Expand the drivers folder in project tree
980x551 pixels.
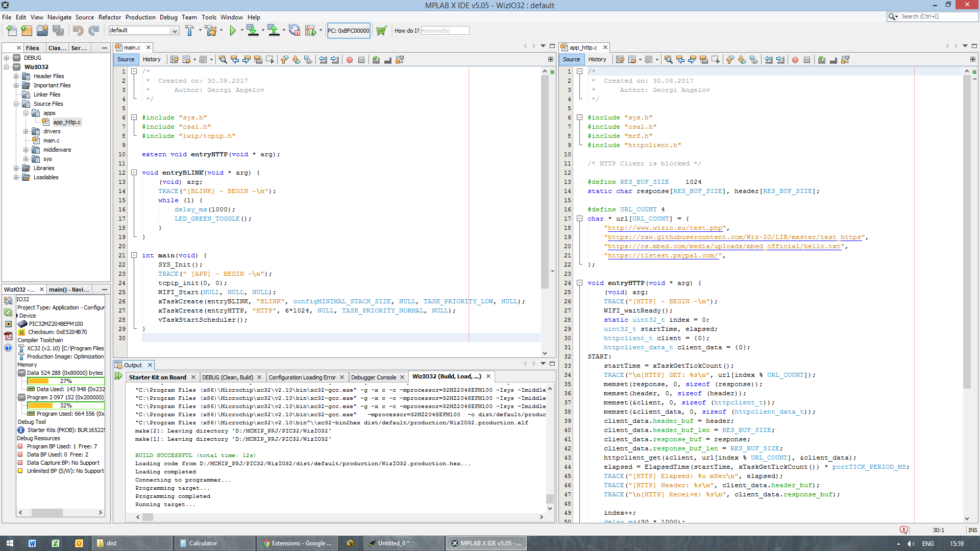coord(26,131)
